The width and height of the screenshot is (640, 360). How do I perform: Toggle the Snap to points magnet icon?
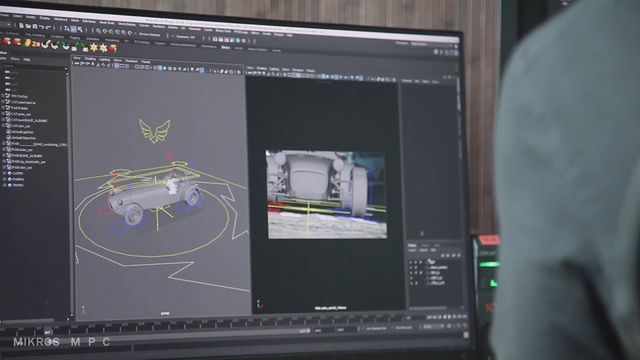pyautogui.click(x=111, y=31)
